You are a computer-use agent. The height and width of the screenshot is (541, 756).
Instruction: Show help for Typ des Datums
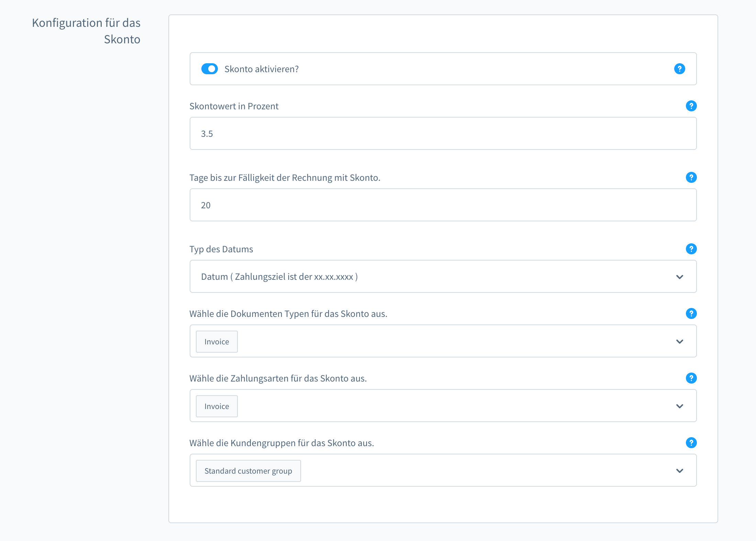[691, 249]
